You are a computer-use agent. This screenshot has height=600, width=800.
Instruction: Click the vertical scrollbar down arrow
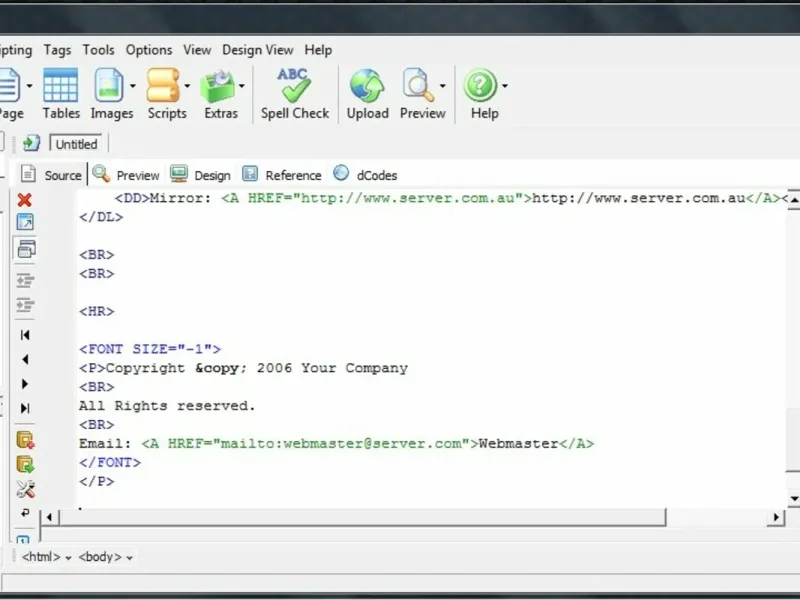[793, 498]
